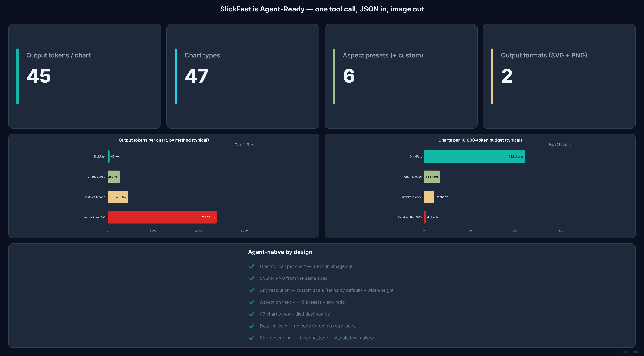
Task: Click the 2,000 axis tick in tokens chart
Action: point(199,231)
